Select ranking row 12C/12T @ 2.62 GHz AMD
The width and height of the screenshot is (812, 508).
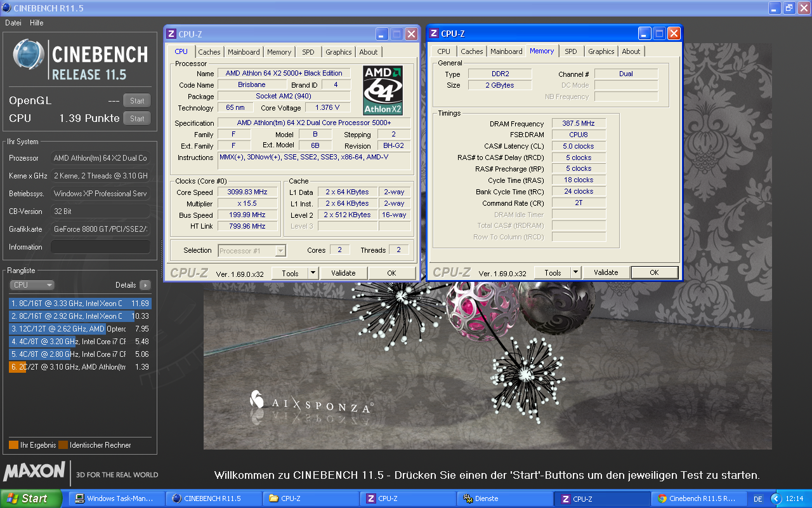coord(80,329)
